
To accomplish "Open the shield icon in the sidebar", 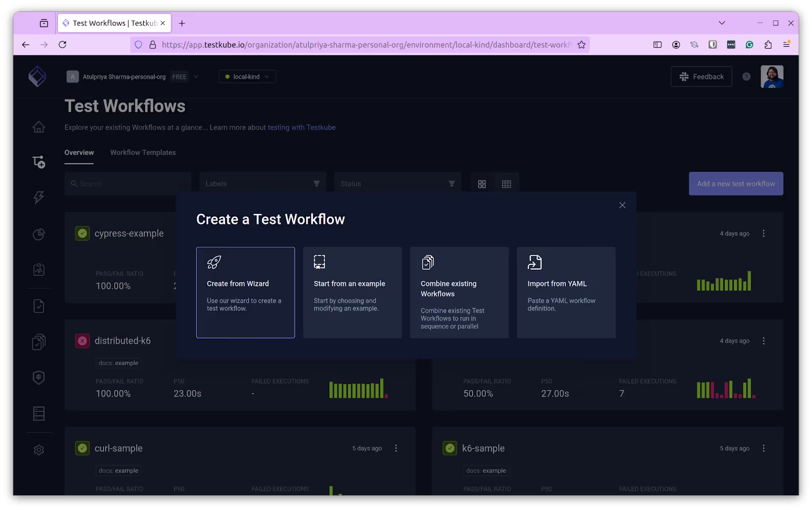I will (39, 377).
